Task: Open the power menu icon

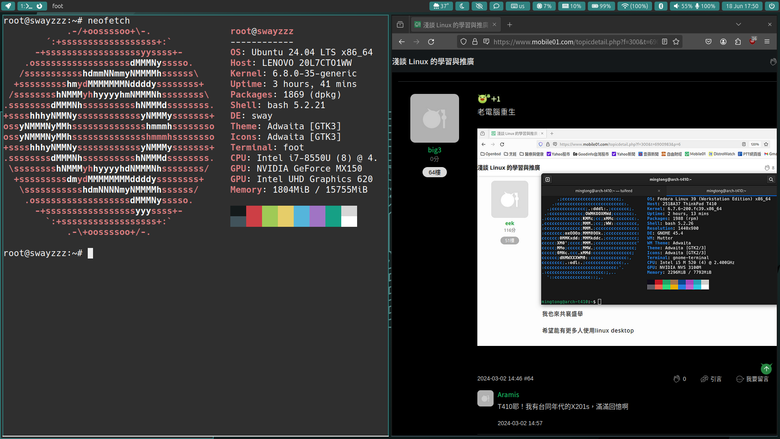Action: (772, 6)
